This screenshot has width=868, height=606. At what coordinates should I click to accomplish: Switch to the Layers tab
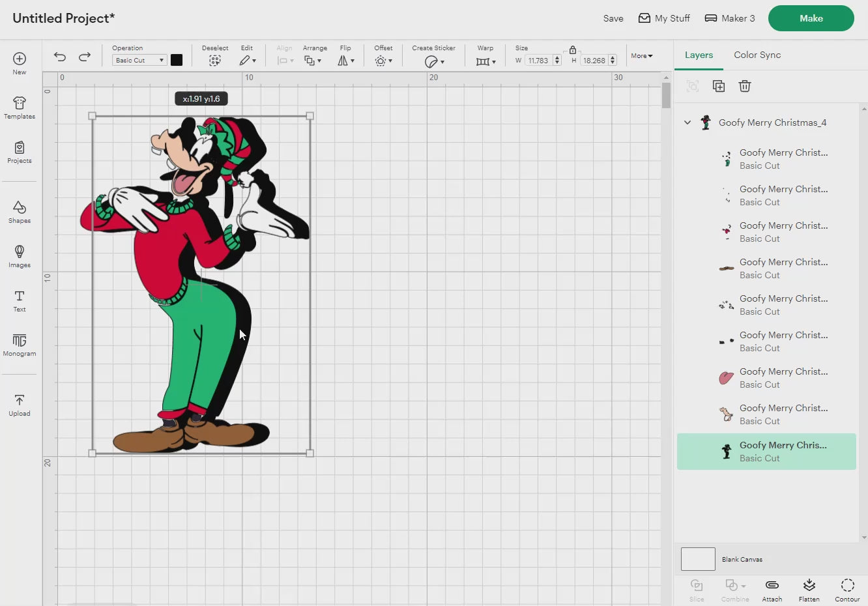[699, 55]
